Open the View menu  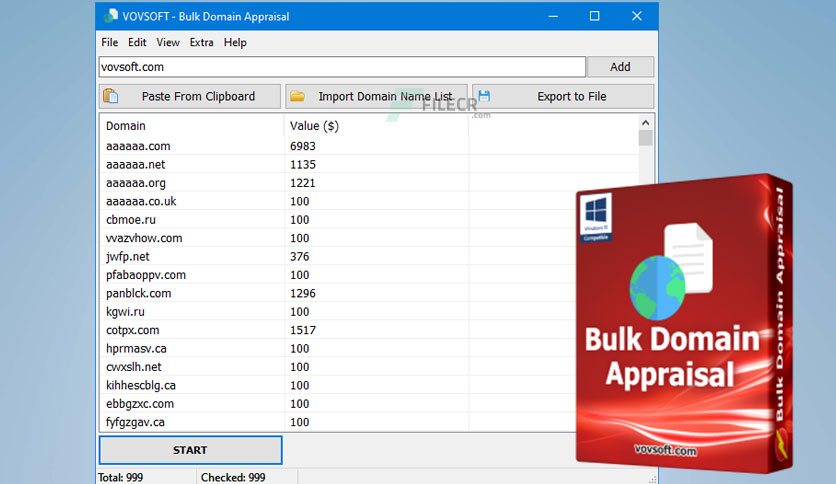coord(168,42)
